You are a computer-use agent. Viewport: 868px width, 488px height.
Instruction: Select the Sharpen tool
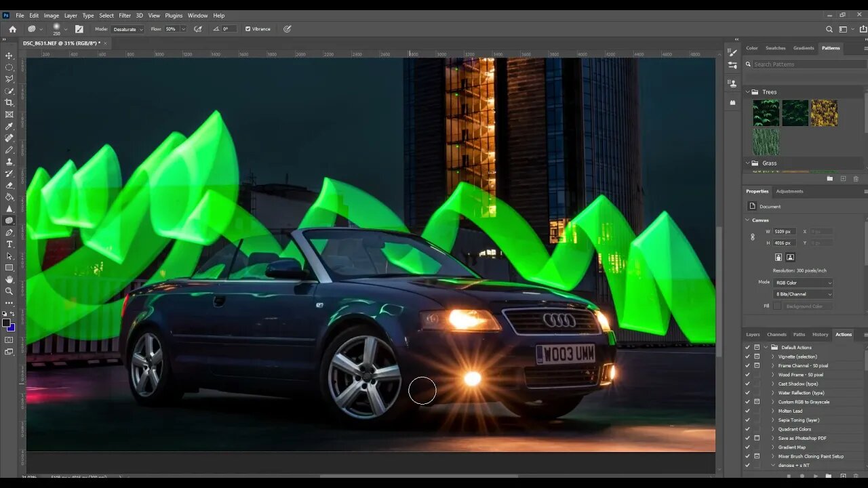(9, 209)
